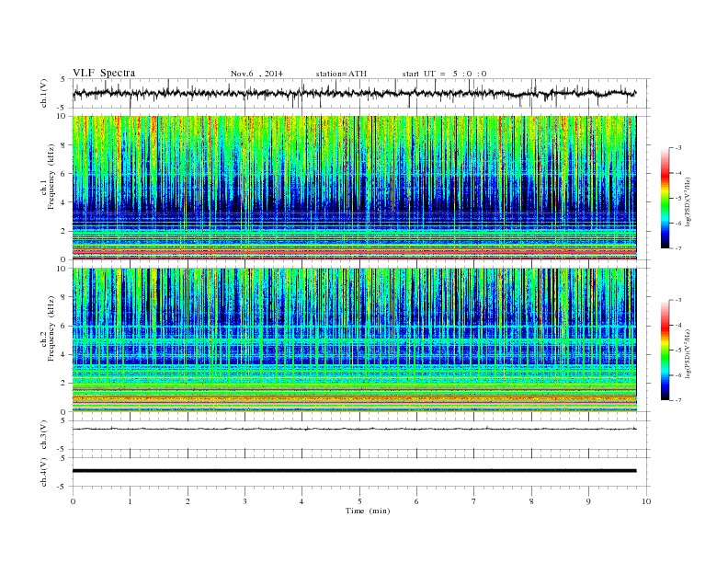Click the "ch.3(V)" axis label

44,435
